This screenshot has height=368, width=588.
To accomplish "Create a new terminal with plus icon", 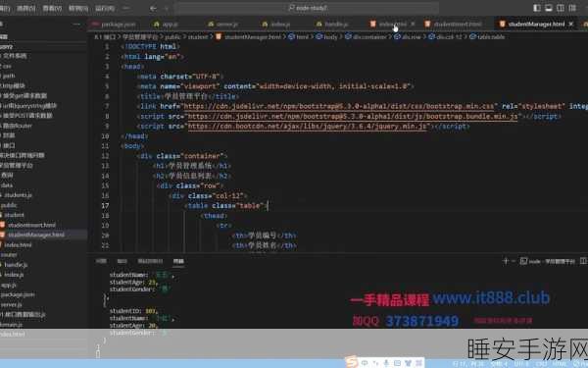I will [x=505, y=261].
